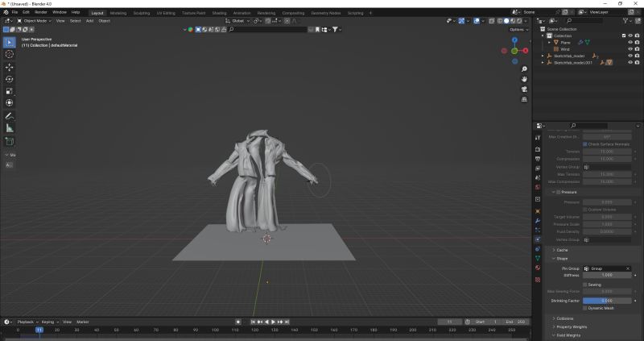Select the Add Cube tool
This screenshot has width=644, height=341.
pos(10,142)
